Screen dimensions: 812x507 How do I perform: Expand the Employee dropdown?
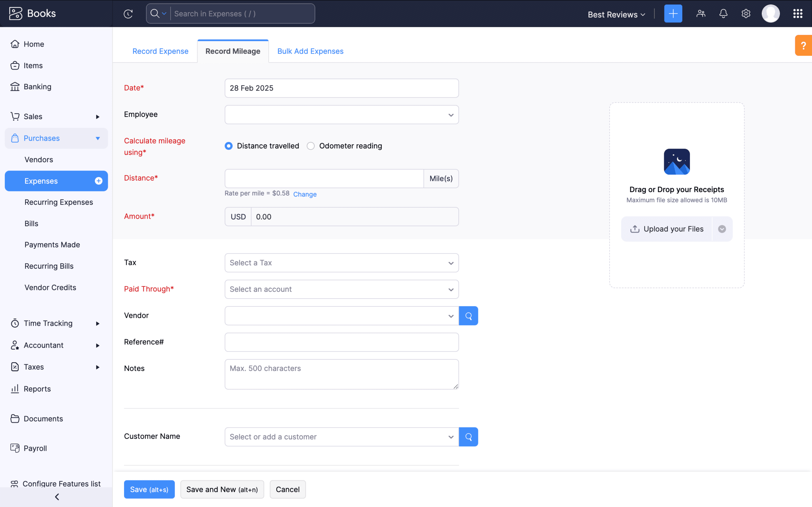point(341,115)
